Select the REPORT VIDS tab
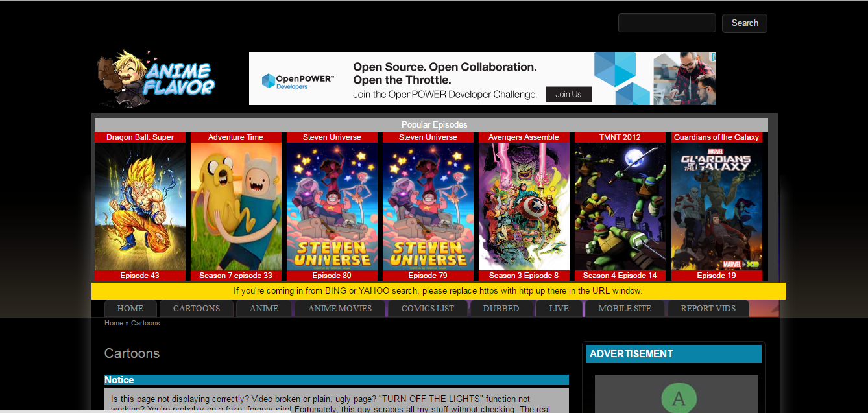This screenshot has width=868, height=413. (x=708, y=309)
